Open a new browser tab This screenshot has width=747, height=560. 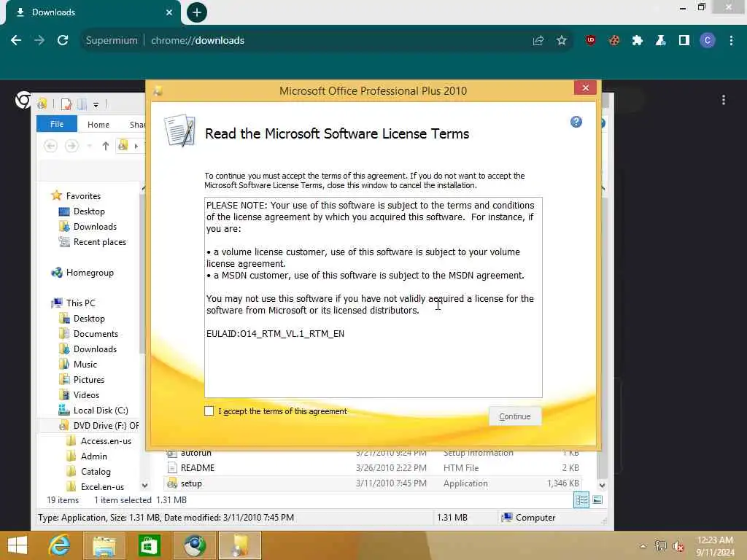(197, 12)
